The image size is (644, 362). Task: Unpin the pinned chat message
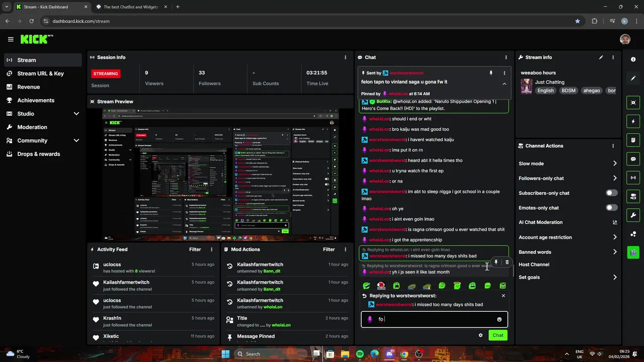click(x=491, y=73)
